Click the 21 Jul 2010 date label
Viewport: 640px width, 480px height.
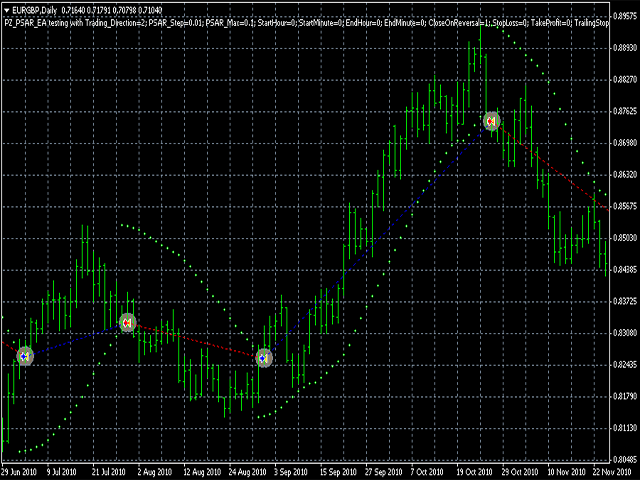point(109,472)
